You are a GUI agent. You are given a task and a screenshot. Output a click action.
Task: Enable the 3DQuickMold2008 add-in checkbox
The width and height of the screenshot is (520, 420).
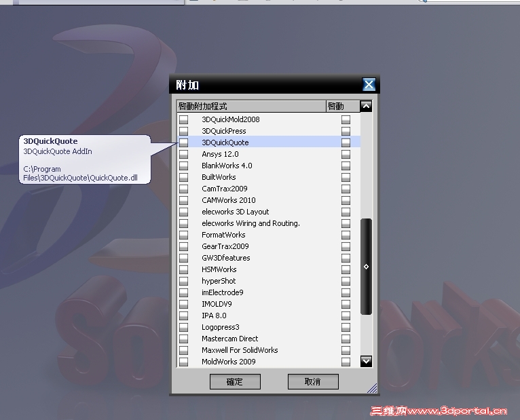tap(183, 119)
